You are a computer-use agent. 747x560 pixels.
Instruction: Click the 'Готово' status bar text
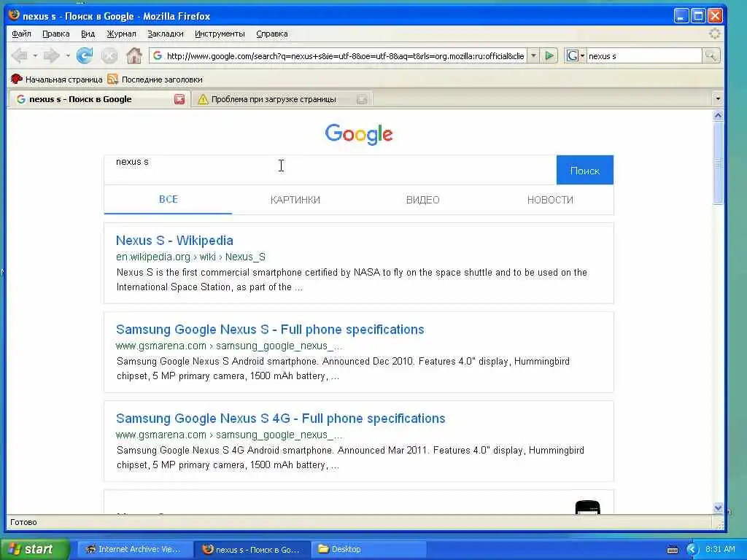point(23,522)
